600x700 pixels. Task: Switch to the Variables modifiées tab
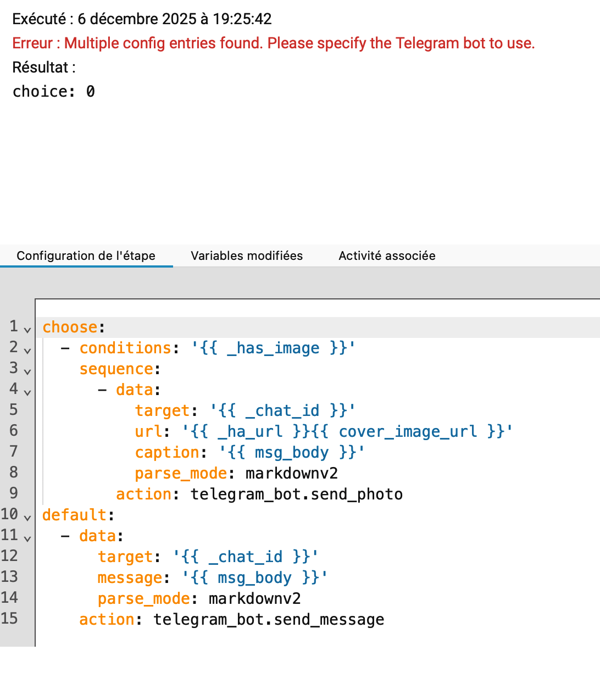pos(247,255)
